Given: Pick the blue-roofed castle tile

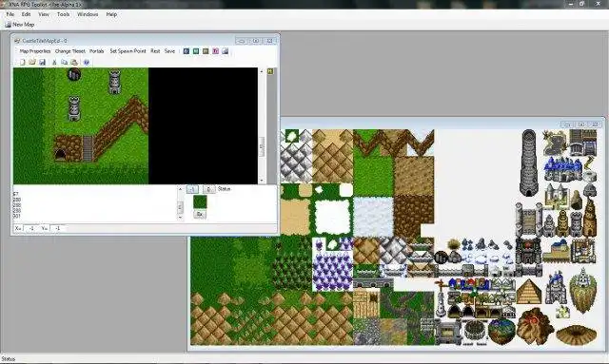Looking at the screenshot, I should (x=562, y=169).
